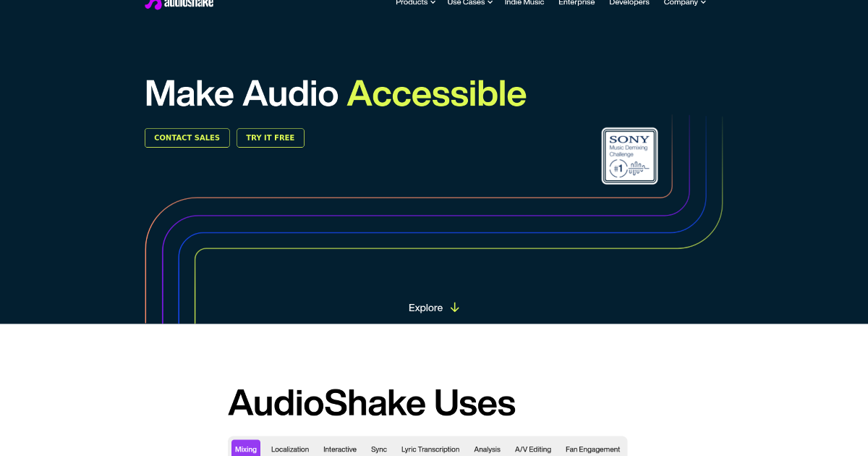Click the chevron beside Use Cases
Image resolution: width=868 pixels, height=456 pixels.
click(x=490, y=2)
